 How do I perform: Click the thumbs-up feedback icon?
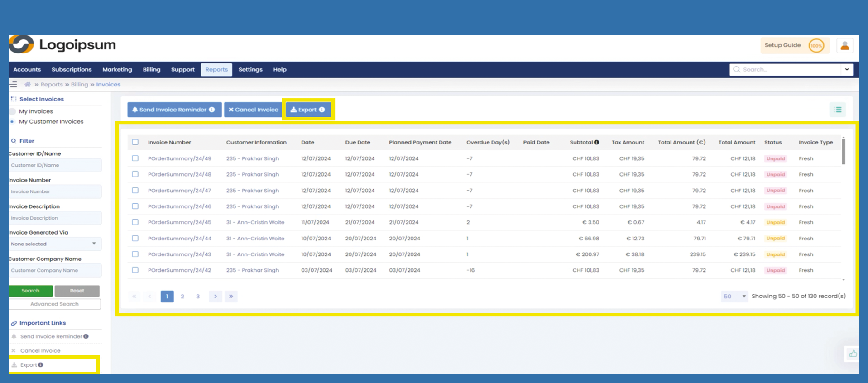(853, 354)
